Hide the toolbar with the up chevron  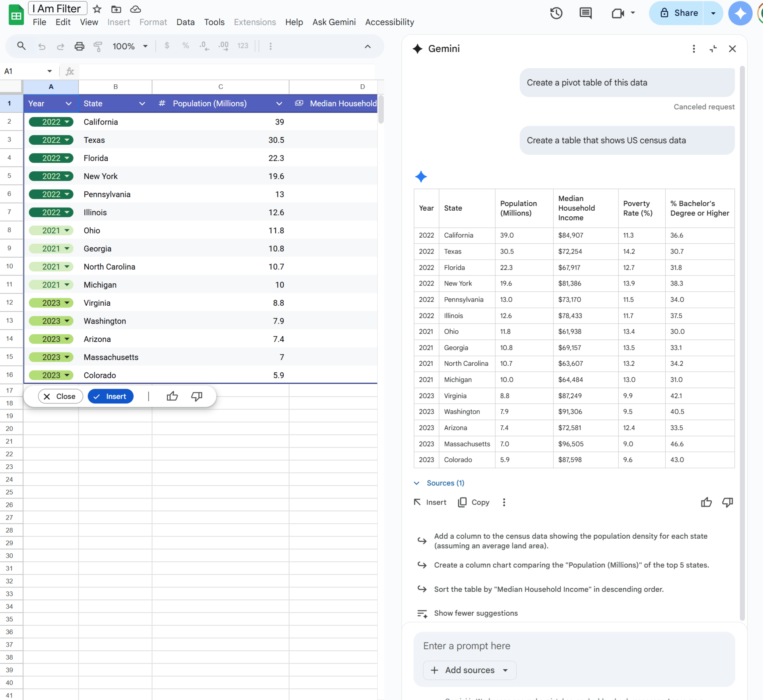point(368,46)
